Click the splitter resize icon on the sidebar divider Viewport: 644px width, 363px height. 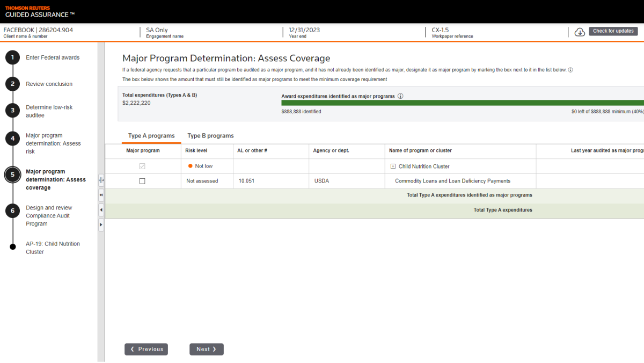101,181
